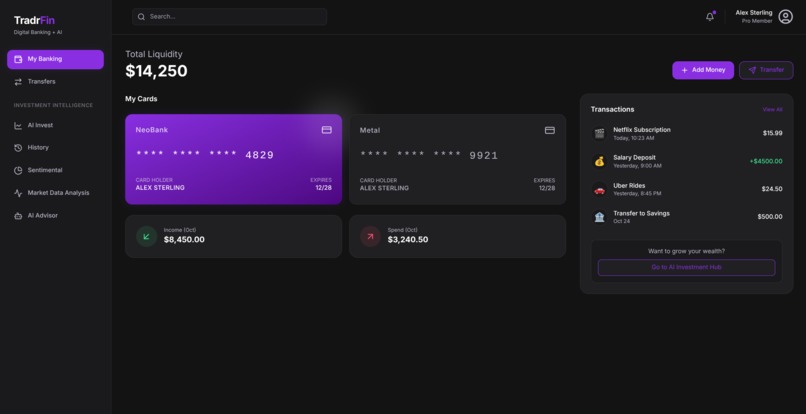Click the Market Data Analysis pulse icon

tap(18, 193)
